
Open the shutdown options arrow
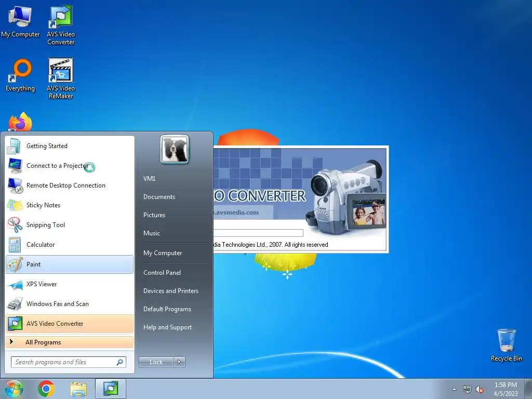coord(179,362)
